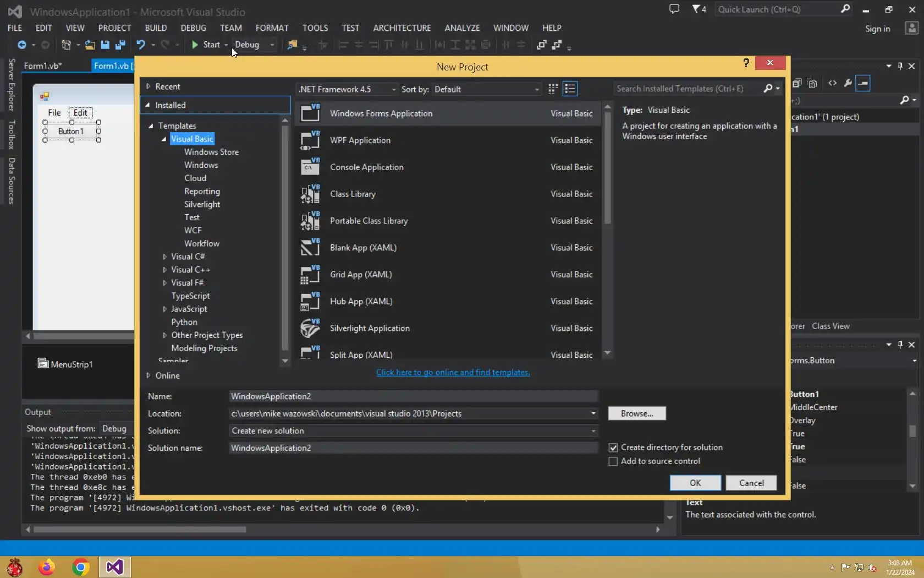Click the Quick Launch search magnifier icon
The height and width of the screenshot is (578, 924).
point(845,9)
